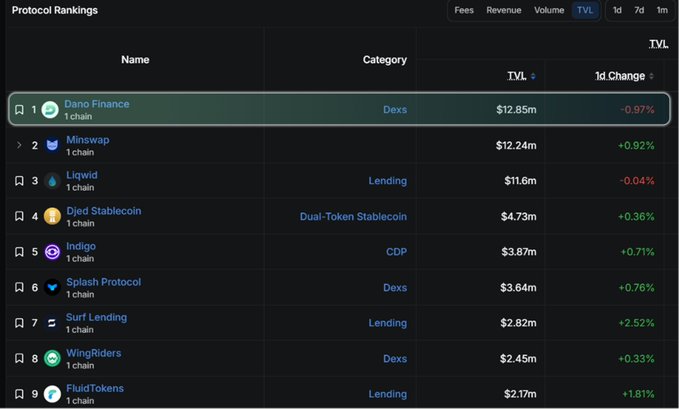The height and width of the screenshot is (409, 679).
Task: Click the Djed Stablecoin gold logo
Action: point(52,216)
